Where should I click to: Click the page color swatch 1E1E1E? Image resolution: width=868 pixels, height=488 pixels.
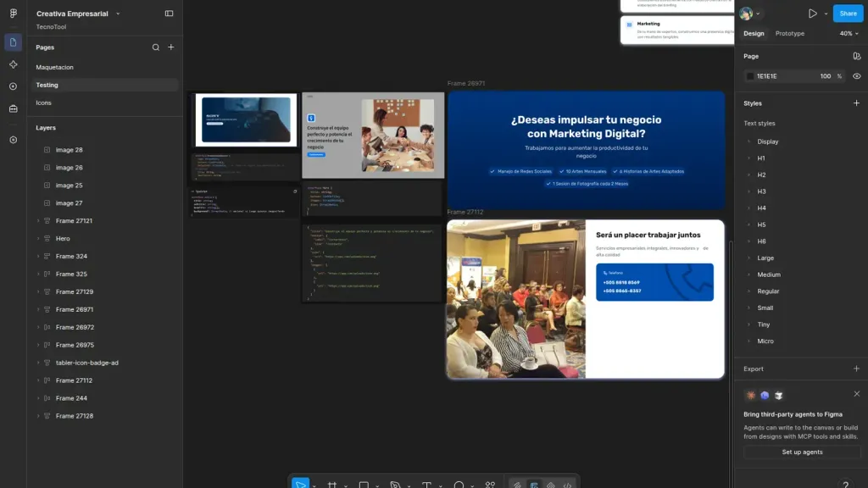coord(750,76)
